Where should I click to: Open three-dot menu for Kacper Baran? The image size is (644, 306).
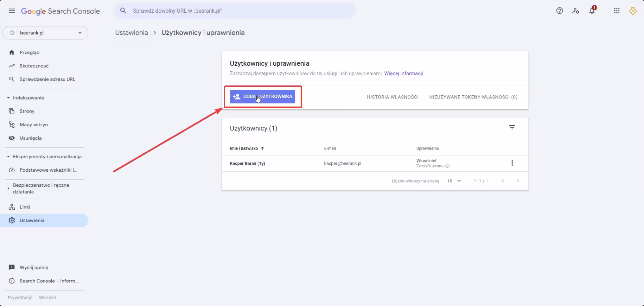(x=512, y=163)
